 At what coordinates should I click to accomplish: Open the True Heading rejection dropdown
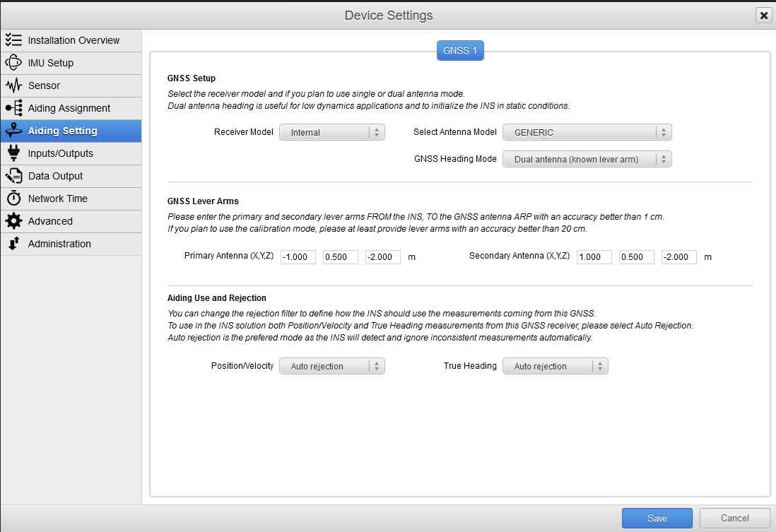click(555, 366)
